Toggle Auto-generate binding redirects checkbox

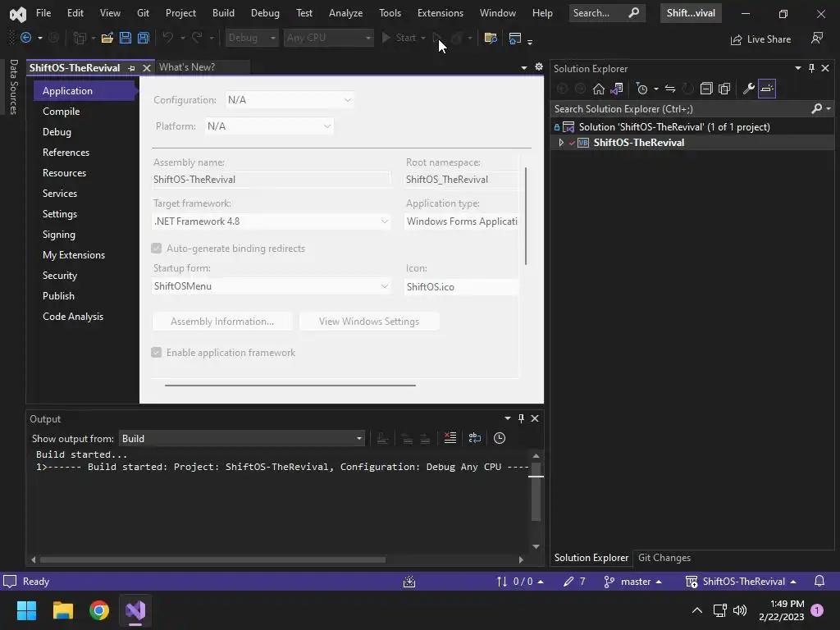[157, 248]
